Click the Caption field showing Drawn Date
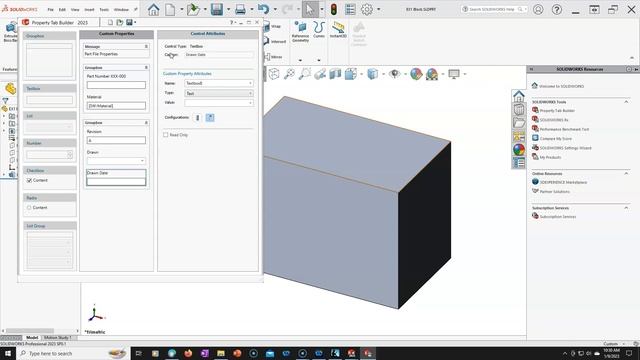 (219, 55)
